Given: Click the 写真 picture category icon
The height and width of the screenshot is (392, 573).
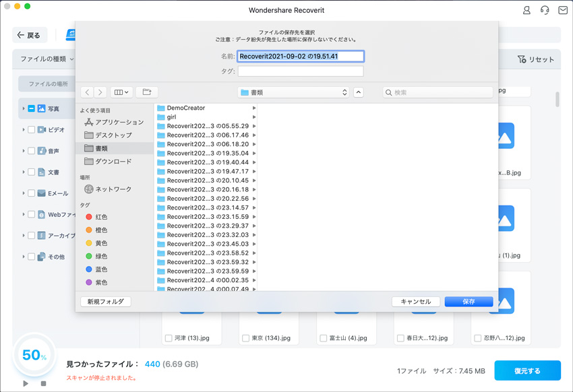Looking at the screenshot, I should [x=42, y=108].
